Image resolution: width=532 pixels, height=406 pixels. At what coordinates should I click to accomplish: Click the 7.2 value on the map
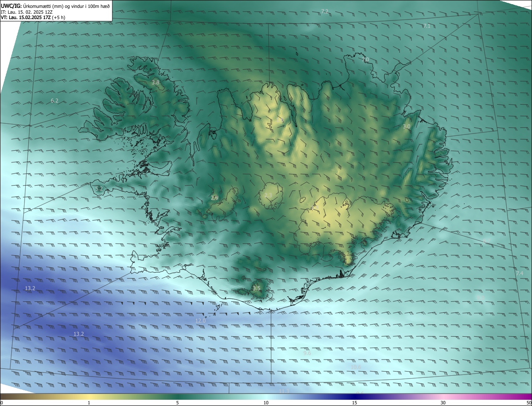click(325, 11)
